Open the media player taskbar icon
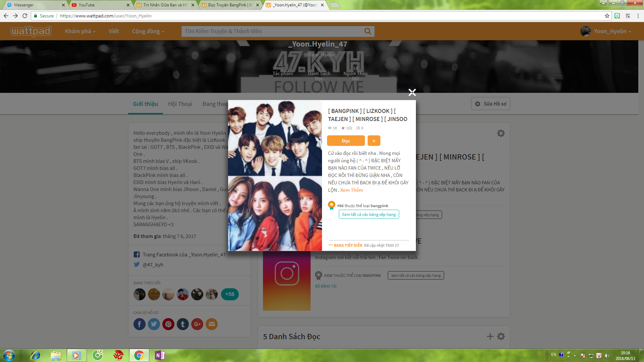 click(x=76, y=355)
